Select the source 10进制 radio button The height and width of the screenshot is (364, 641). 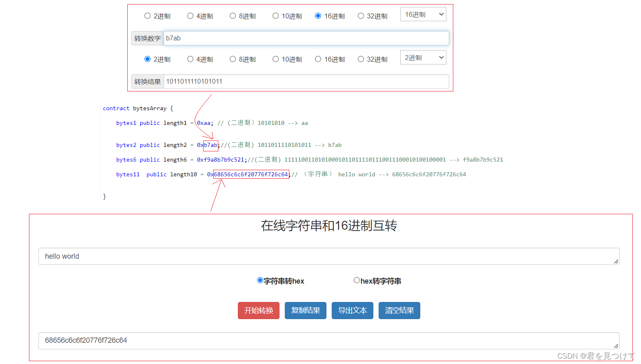coord(275,16)
